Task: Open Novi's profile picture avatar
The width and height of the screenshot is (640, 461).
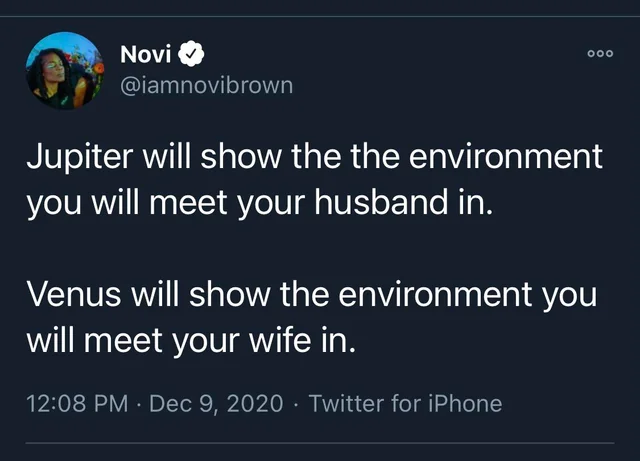Action: pos(64,68)
